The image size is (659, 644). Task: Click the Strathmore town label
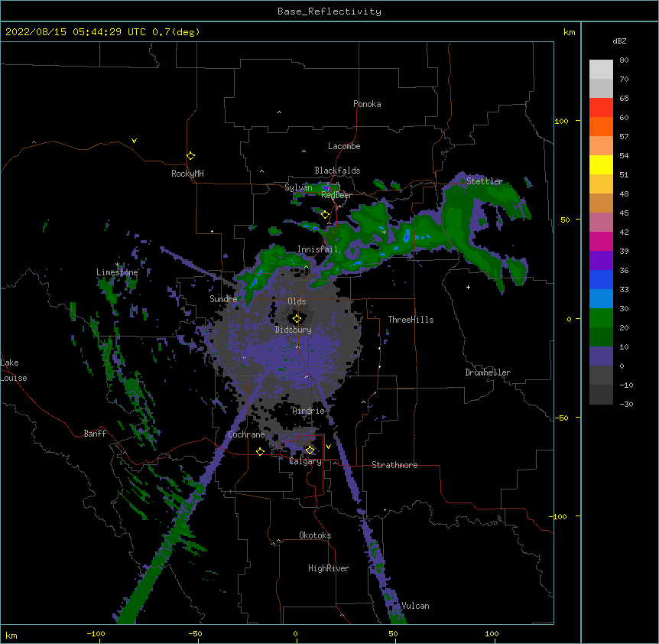394,465
